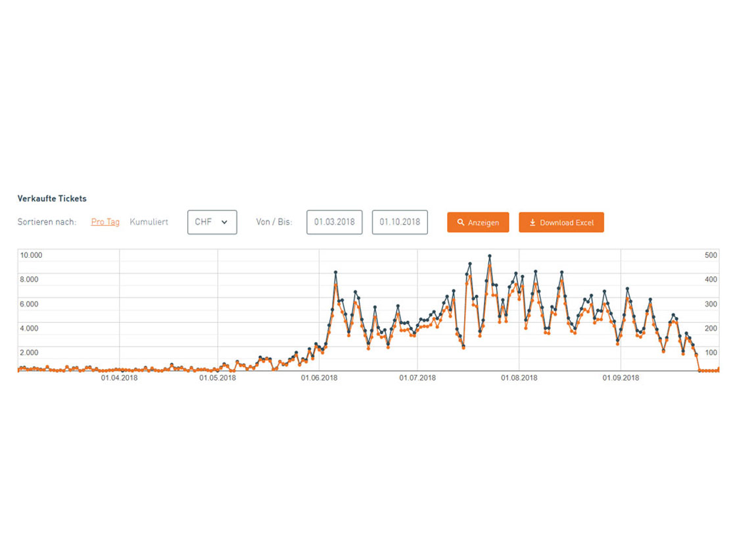
Task: Select the Pro Tag sorting link
Action: [x=105, y=222]
